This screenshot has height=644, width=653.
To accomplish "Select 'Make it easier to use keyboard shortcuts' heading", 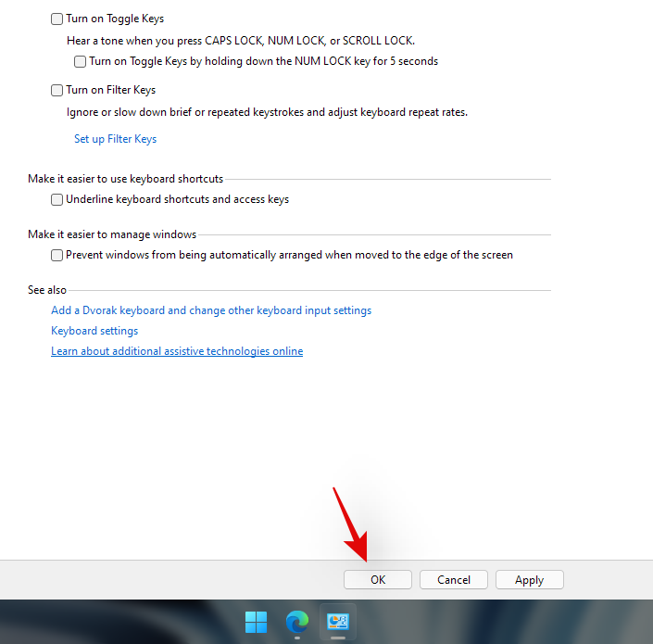I will 125,179.
